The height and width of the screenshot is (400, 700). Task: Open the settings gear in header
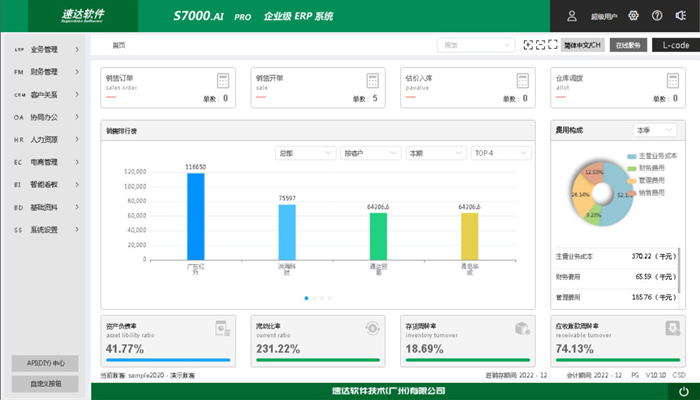[634, 16]
